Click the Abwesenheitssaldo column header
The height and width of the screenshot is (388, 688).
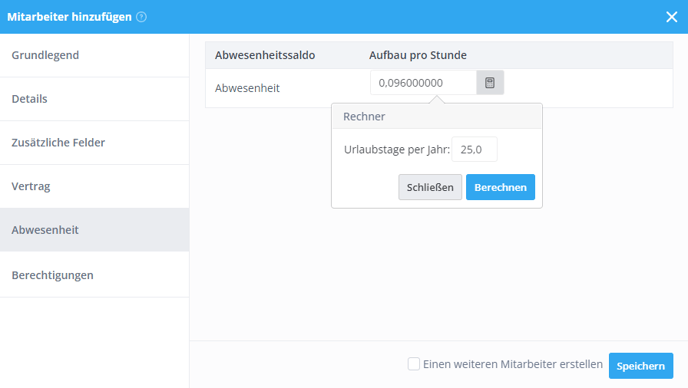[265, 55]
